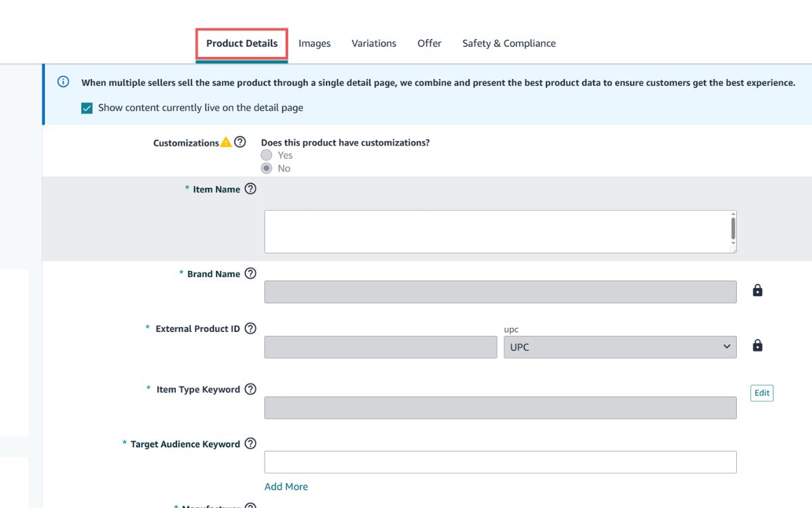Click the lock icon beside Brand Name
The width and height of the screenshot is (812, 508).
point(758,291)
